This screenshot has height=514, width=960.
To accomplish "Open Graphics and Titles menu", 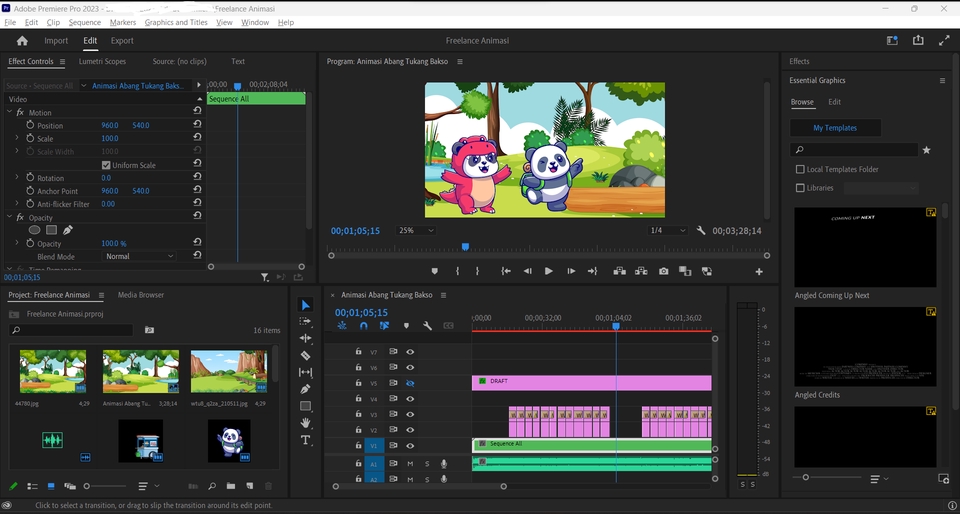I will click(176, 23).
